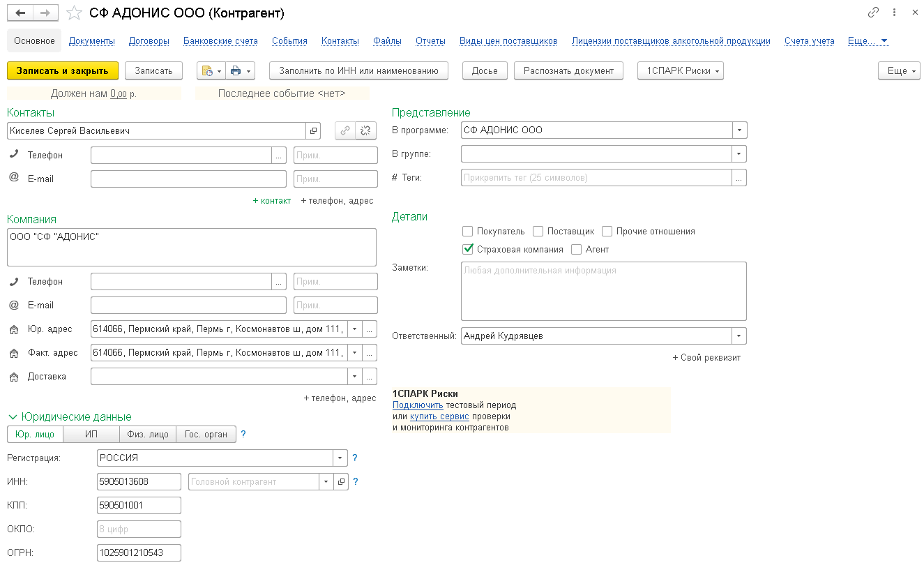Open the Регистрация country dropdown
This screenshot has width=924, height=572.
(340, 458)
